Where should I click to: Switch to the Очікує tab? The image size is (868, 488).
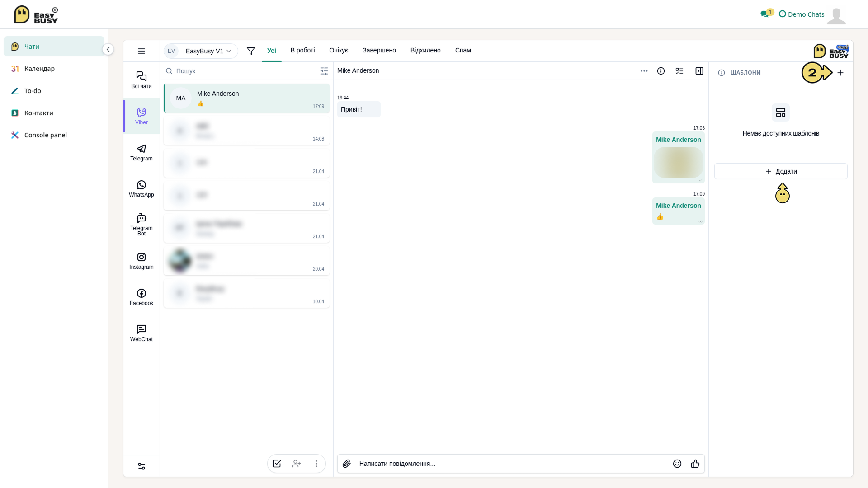339,50
